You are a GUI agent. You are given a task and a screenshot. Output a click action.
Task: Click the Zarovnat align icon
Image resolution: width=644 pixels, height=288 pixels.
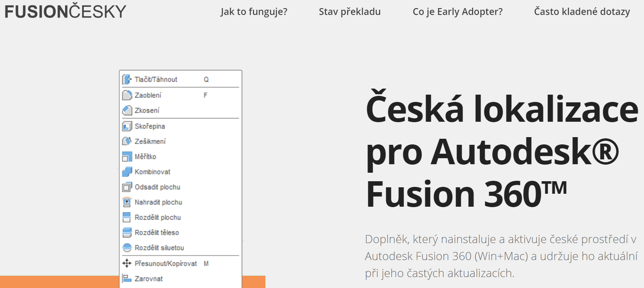[127, 279]
